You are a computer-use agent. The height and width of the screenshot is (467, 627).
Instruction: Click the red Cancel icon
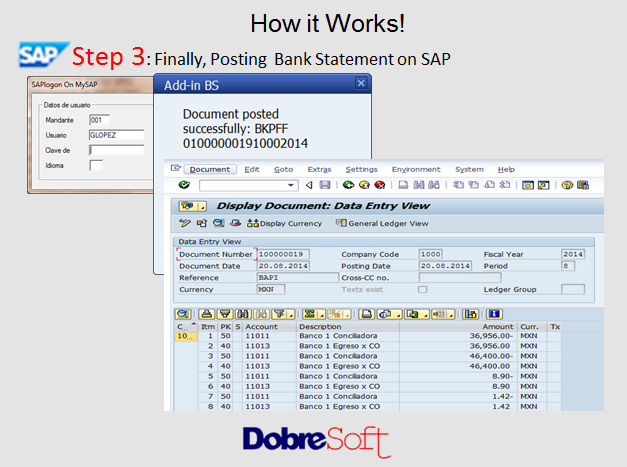tap(380, 185)
